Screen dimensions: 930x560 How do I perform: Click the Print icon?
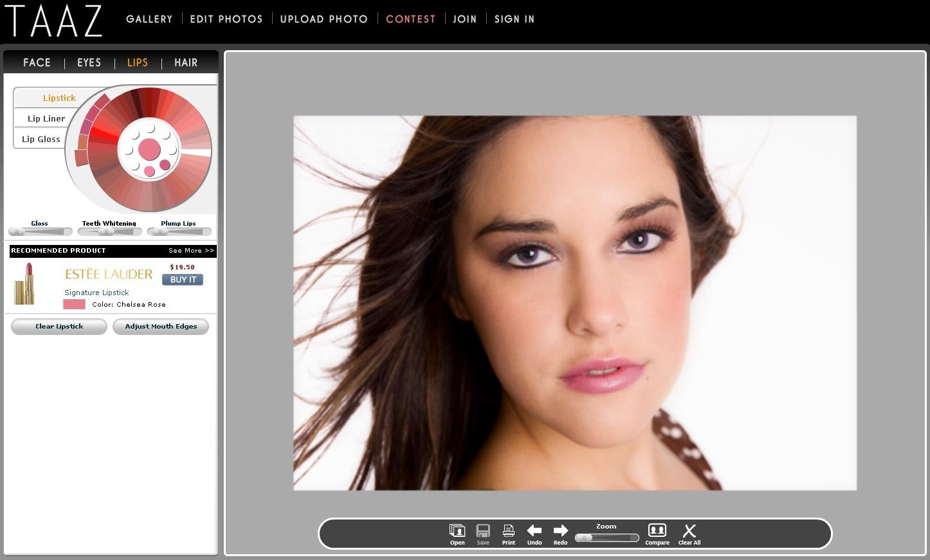coord(509,531)
